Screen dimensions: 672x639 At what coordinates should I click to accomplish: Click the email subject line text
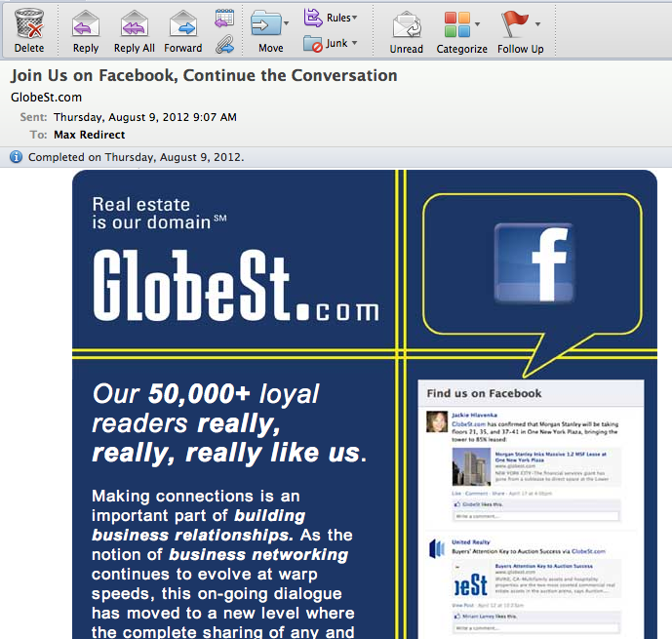204,75
